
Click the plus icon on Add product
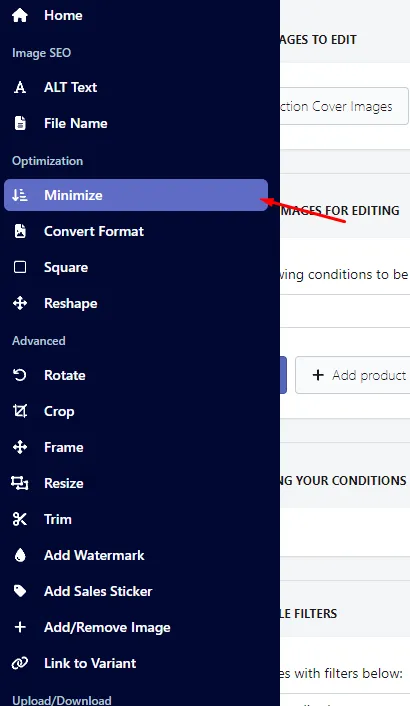tap(318, 375)
